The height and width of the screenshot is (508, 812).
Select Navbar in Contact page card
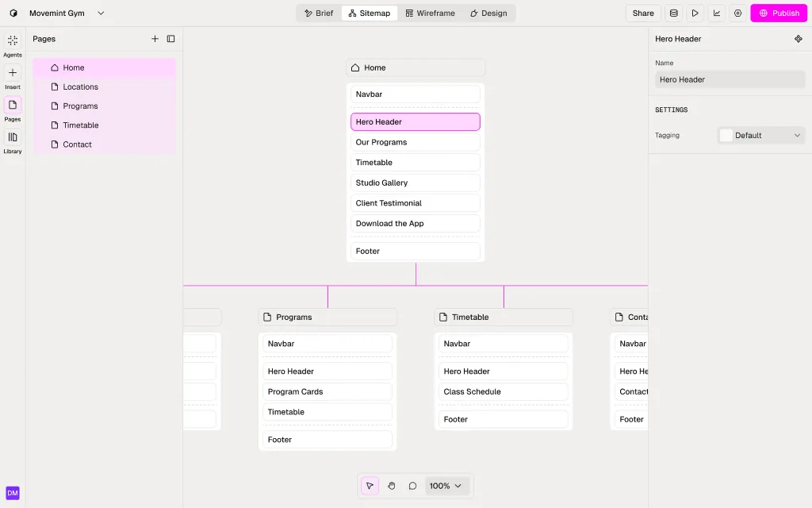point(631,344)
